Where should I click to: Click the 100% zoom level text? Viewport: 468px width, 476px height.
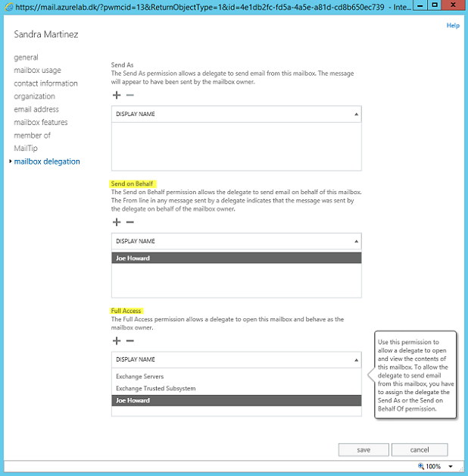(433, 466)
